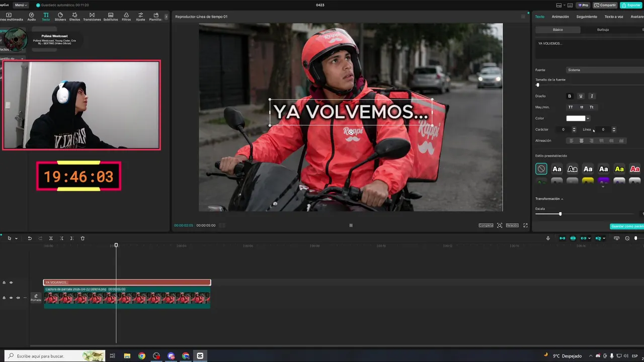Adjust the Carácter spacing stepper

(574, 130)
